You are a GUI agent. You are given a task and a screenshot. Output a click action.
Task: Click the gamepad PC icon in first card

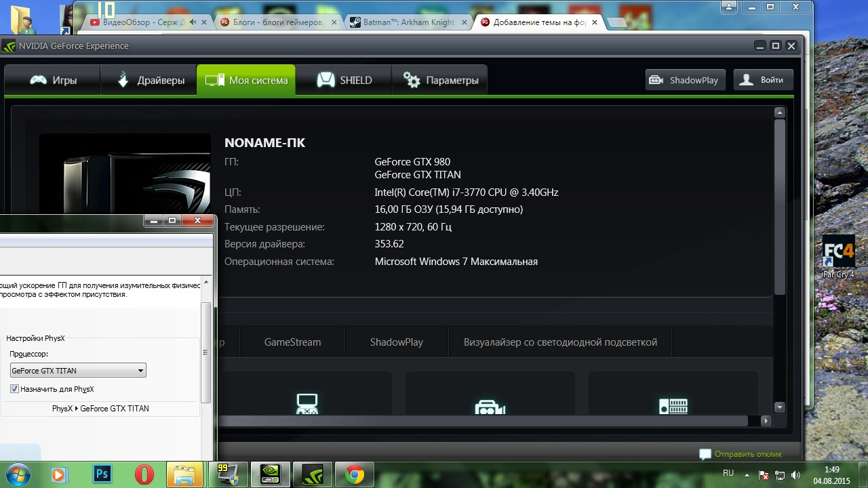[307, 403]
